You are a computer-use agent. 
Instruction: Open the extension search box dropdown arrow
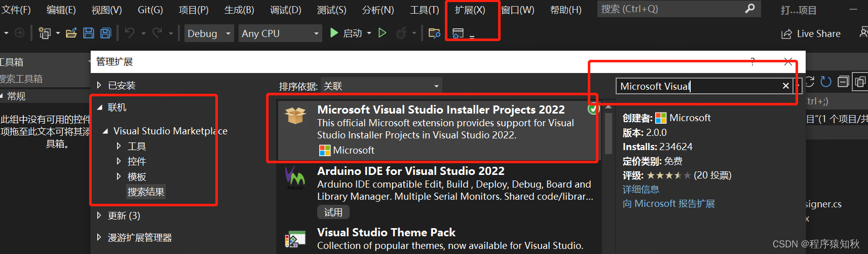coord(797,86)
